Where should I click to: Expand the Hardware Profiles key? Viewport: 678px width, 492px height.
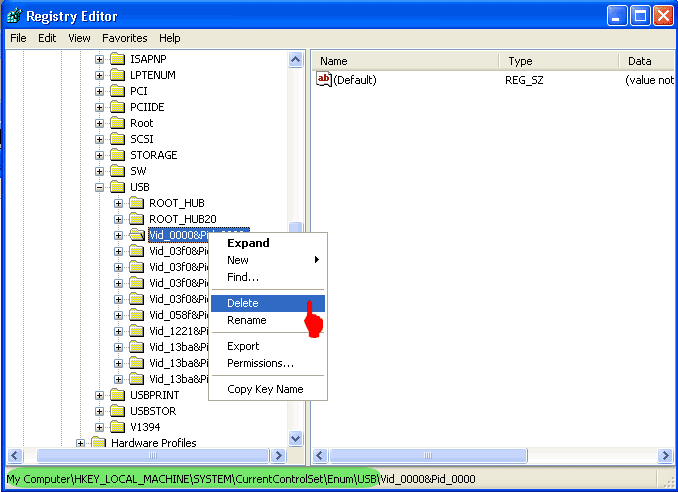(80, 443)
